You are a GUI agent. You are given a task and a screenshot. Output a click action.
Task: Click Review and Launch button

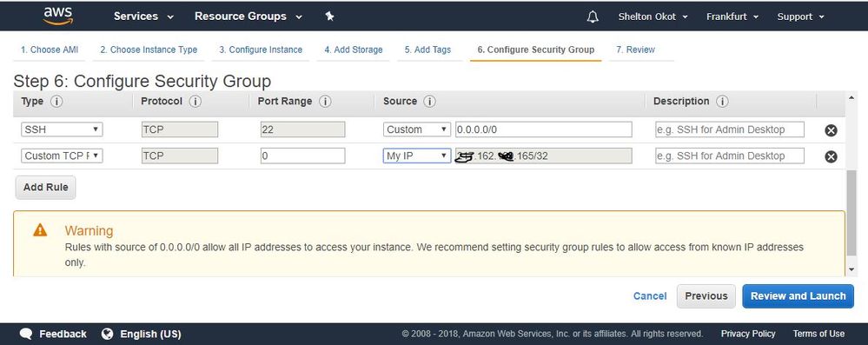click(x=798, y=296)
